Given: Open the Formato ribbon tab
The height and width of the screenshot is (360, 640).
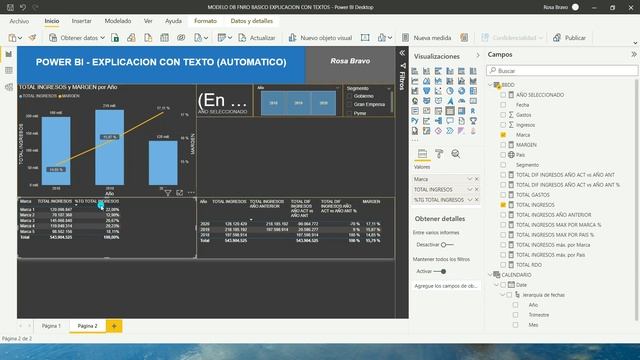Looking at the screenshot, I should coord(205,21).
